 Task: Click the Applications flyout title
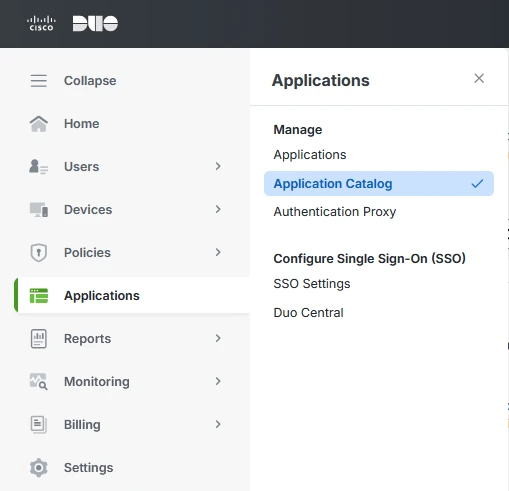[x=321, y=80]
